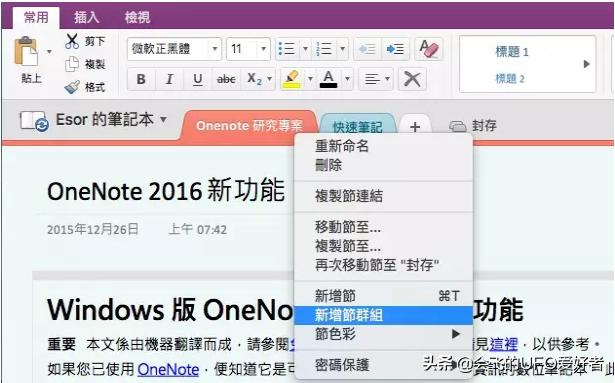Select highlighted 新增節群組 menu item

pyautogui.click(x=384, y=315)
